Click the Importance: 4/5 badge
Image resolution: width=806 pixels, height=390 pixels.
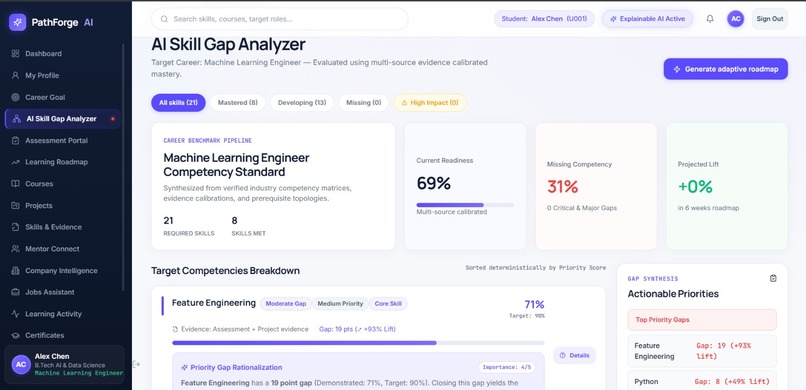(x=506, y=367)
